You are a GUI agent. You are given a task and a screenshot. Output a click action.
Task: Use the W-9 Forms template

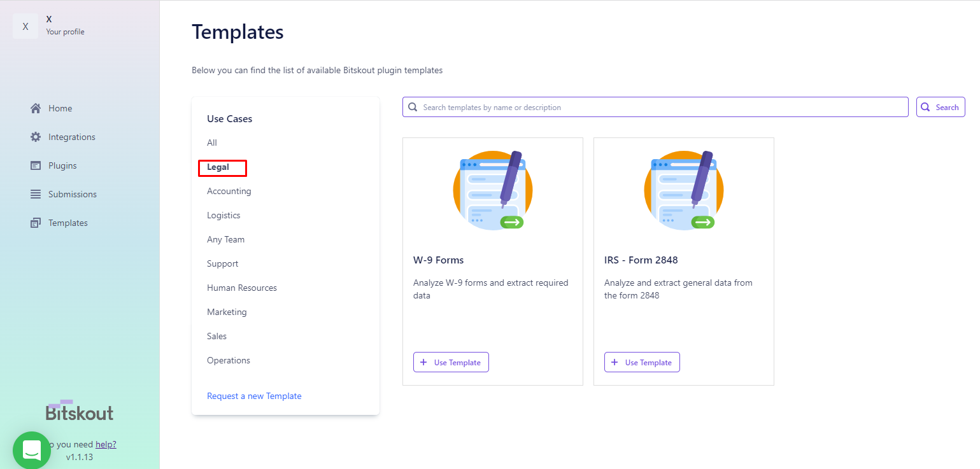451,362
